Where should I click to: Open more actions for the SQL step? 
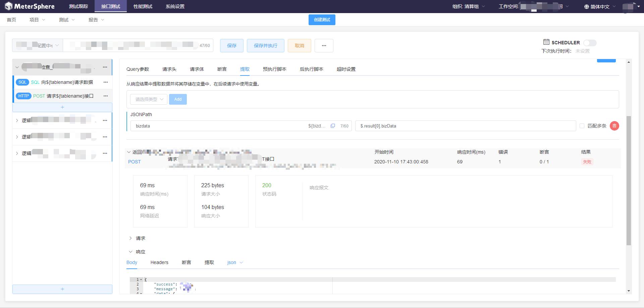(106, 82)
